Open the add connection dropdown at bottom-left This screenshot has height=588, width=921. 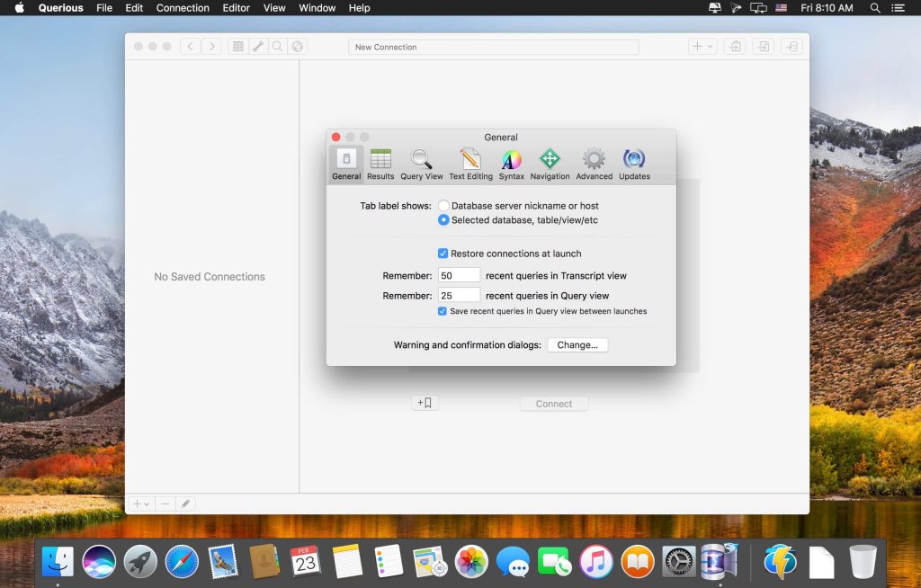pyautogui.click(x=141, y=504)
